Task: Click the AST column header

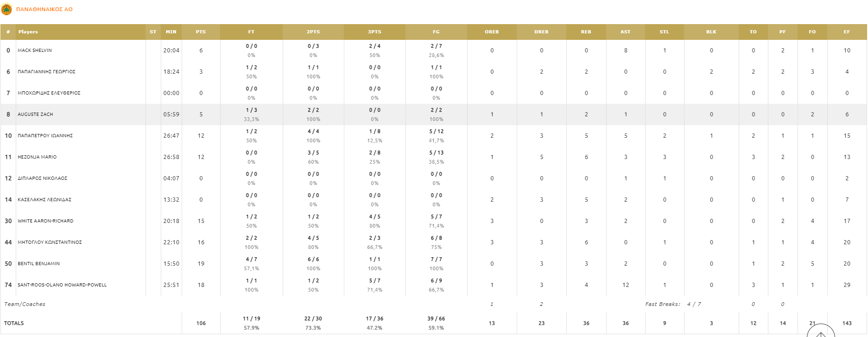Action: (x=625, y=32)
